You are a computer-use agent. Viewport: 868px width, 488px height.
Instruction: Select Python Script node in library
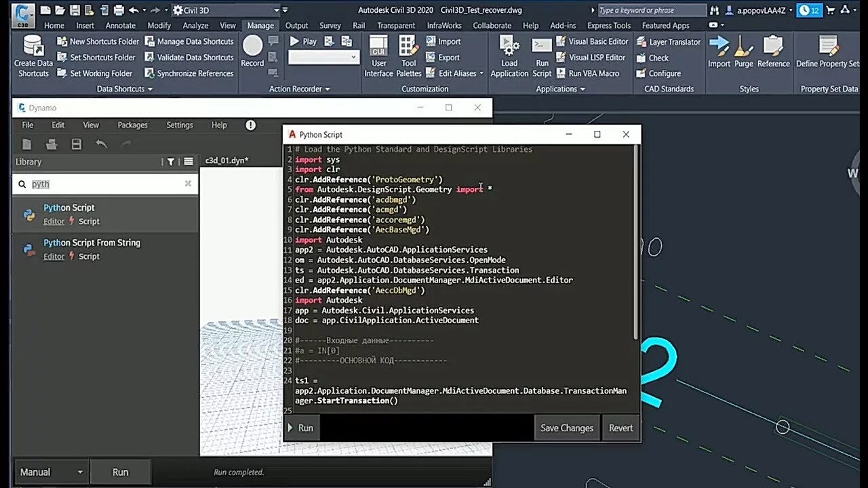(x=104, y=214)
